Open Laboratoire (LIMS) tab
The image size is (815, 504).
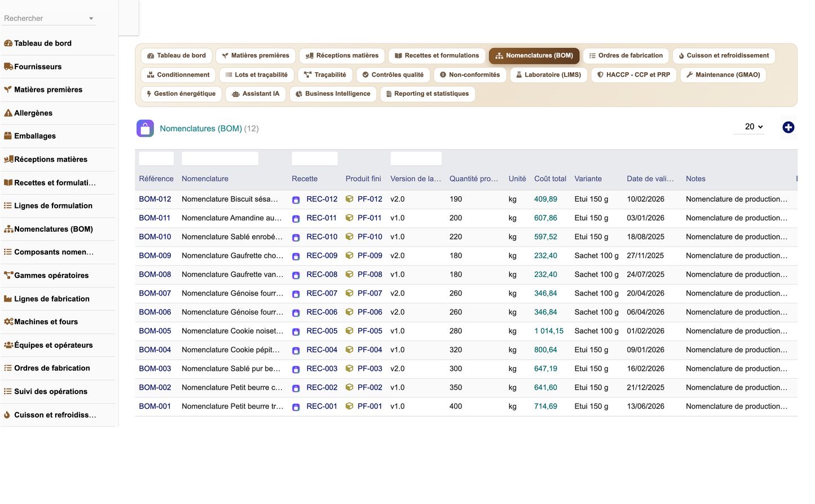tap(548, 75)
